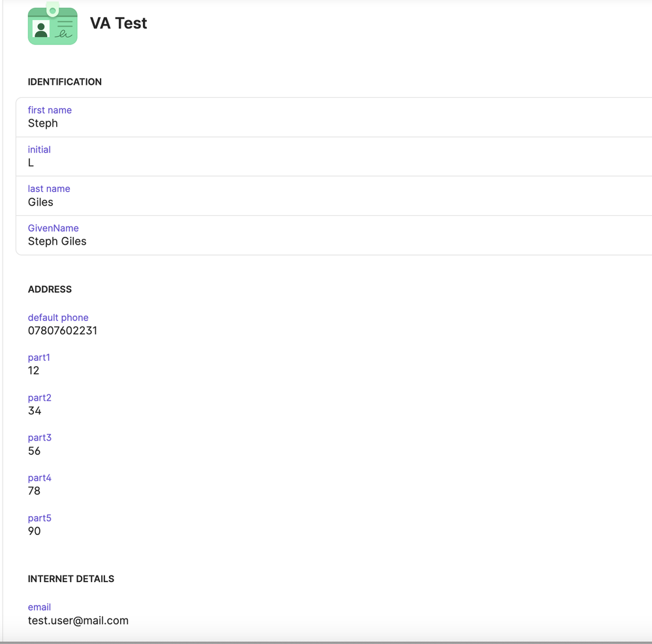The width and height of the screenshot is (652, 644).
Task: Click the email address test.user@mail.com
Action: 78,621
